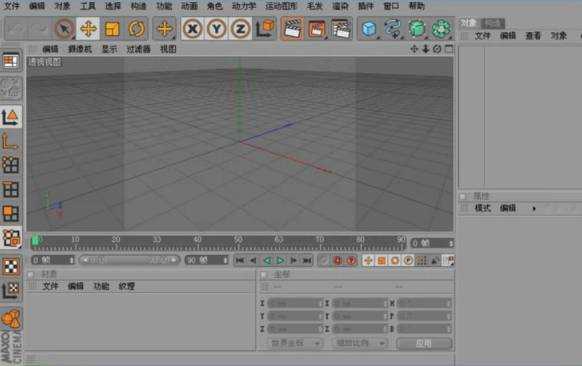Add a cube primitive object
Screen dimensions: 582x366
(369, 29)
